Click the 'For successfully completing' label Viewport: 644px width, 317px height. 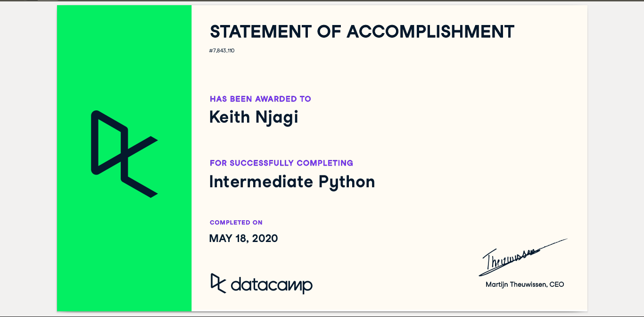pos(281,163)
